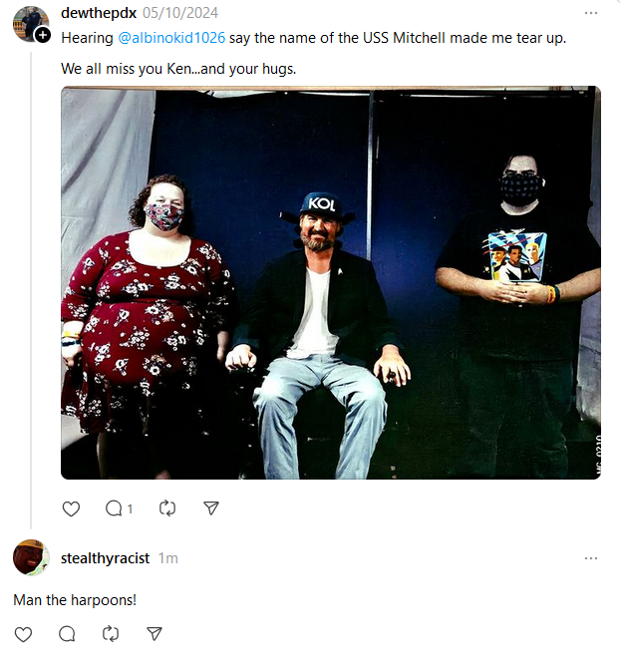Open the dewthepdx profile avatar
Screen dimensions: 624x672
point(30,24)
